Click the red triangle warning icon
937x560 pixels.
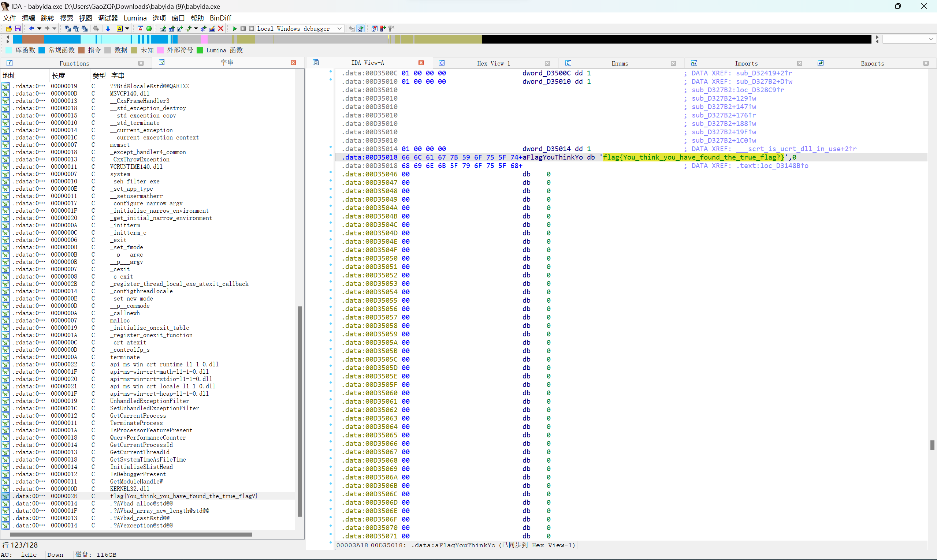[x=141, y=29]
